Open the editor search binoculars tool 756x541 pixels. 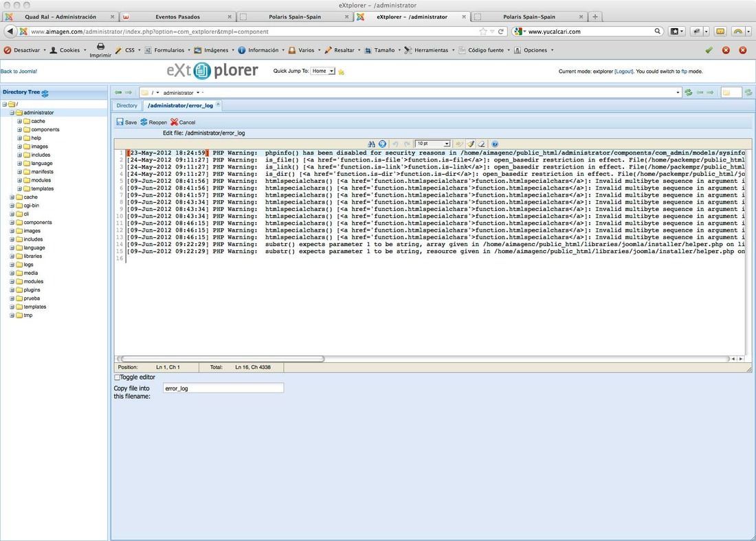pyautogui.click(x=371, y=144)
